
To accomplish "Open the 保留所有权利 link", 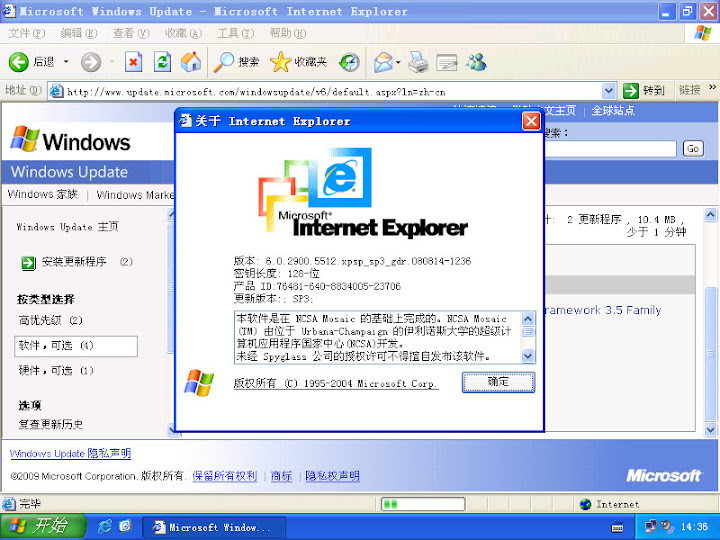I will coord(225,476).
